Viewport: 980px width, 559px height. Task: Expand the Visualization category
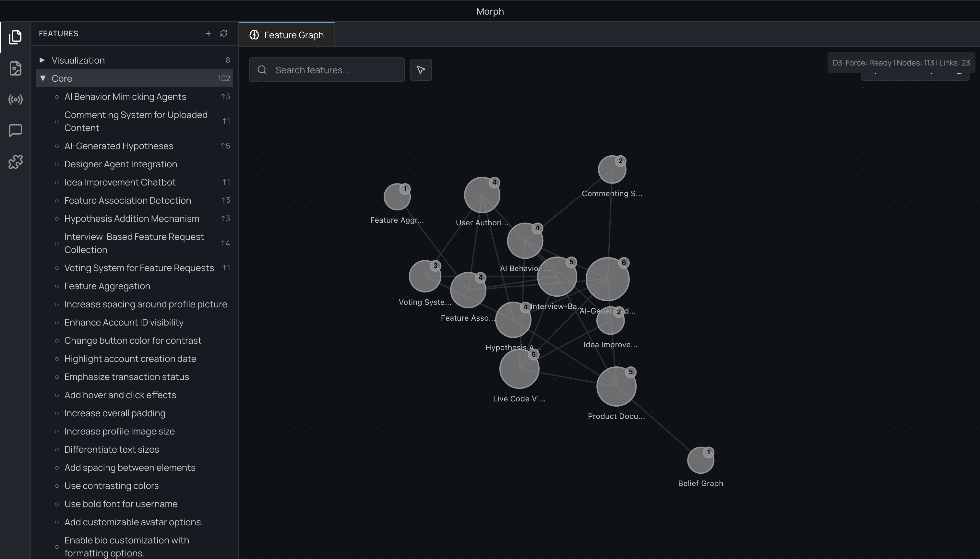(x=42, y=60)
